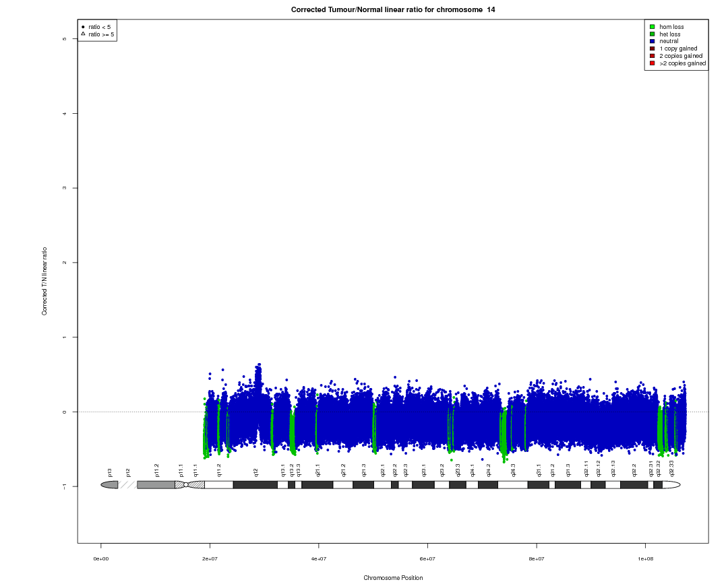Click the q11.2 cytoband label
The image size is (728, 582).
coord(219,471)
